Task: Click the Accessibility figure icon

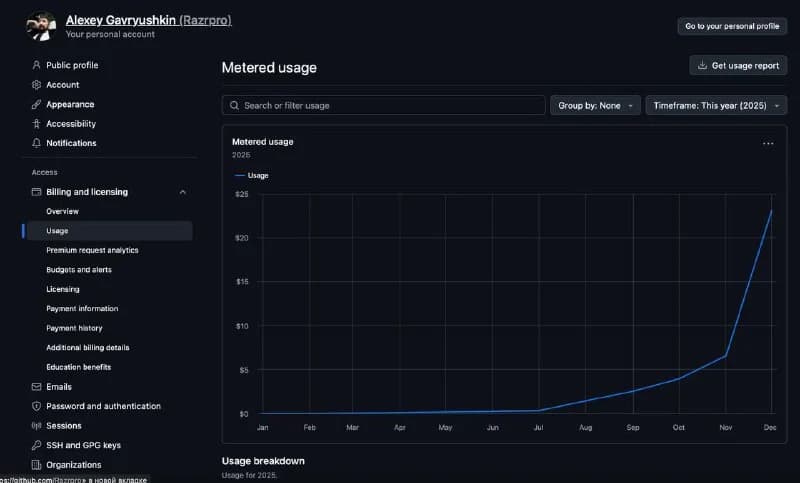Action: [x=36, y=123]
